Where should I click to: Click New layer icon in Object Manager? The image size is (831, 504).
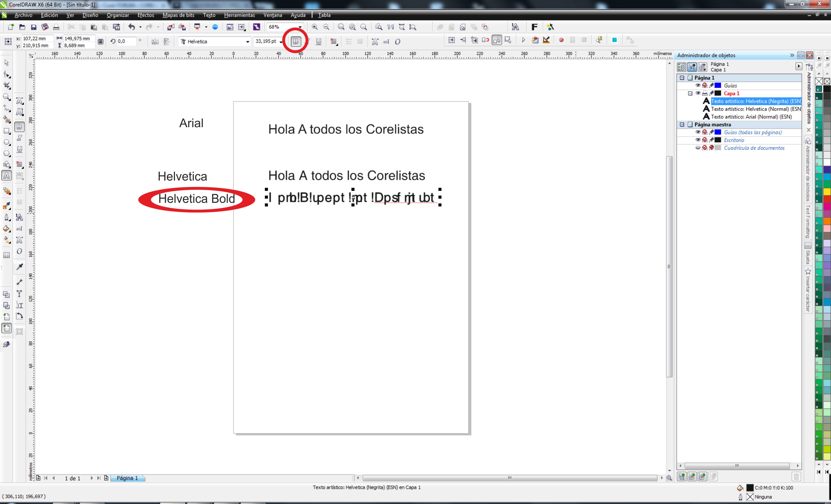pyautogui.click(x=682, y=476)
